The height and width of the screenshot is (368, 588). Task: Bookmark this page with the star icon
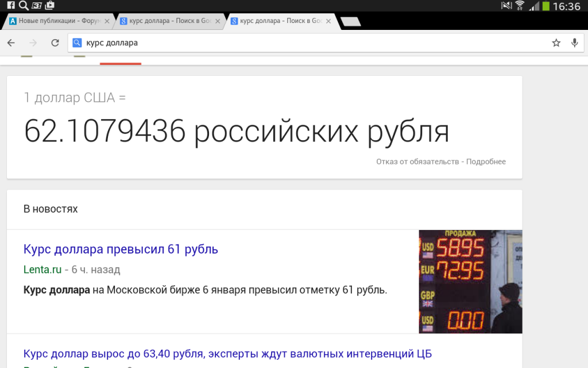(556, 43)
